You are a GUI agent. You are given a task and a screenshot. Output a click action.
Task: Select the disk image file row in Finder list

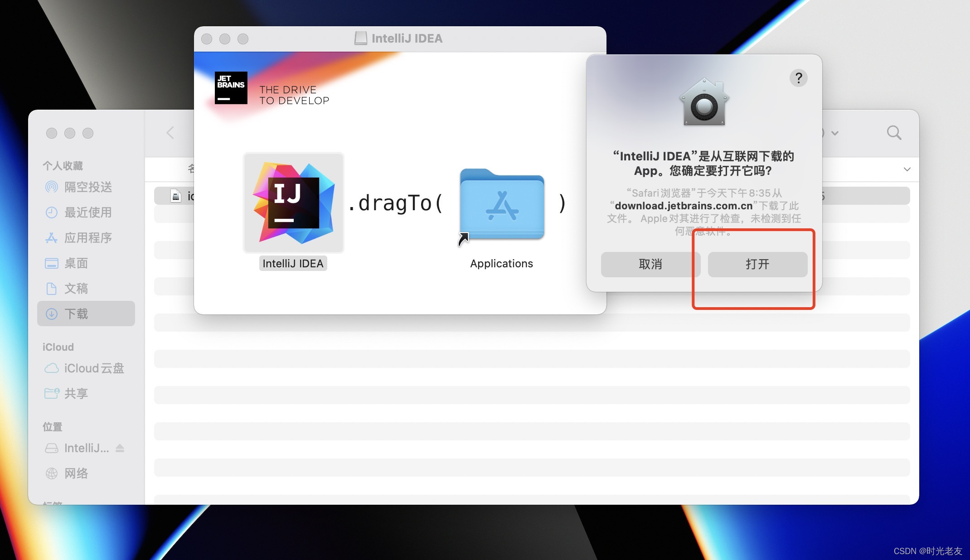(x=532, y=196)
